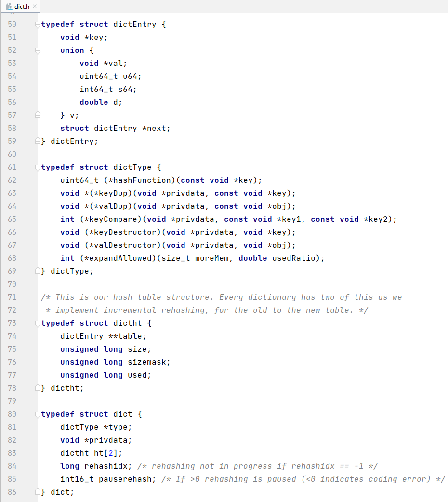
Task: Click the fold end marker on line 86
Action: (38, 492)
